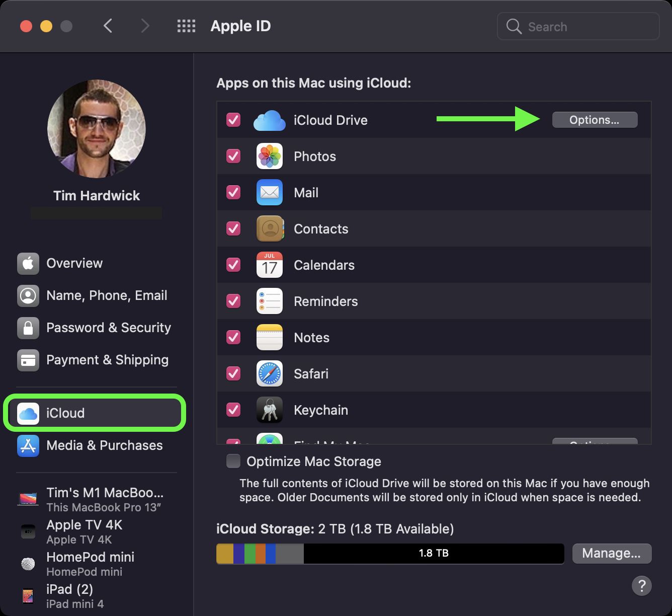Enable Optimize Mac Storage
This screenshot has height=616, width=672.
233,461
